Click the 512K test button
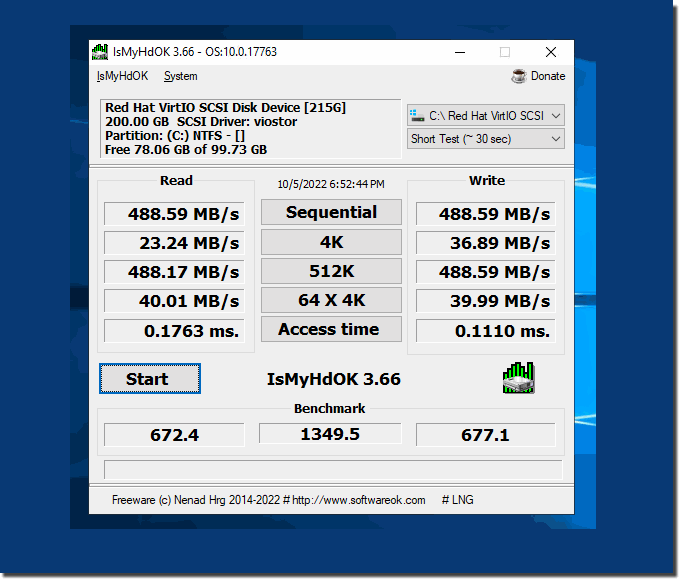 (x=331, y=271)
